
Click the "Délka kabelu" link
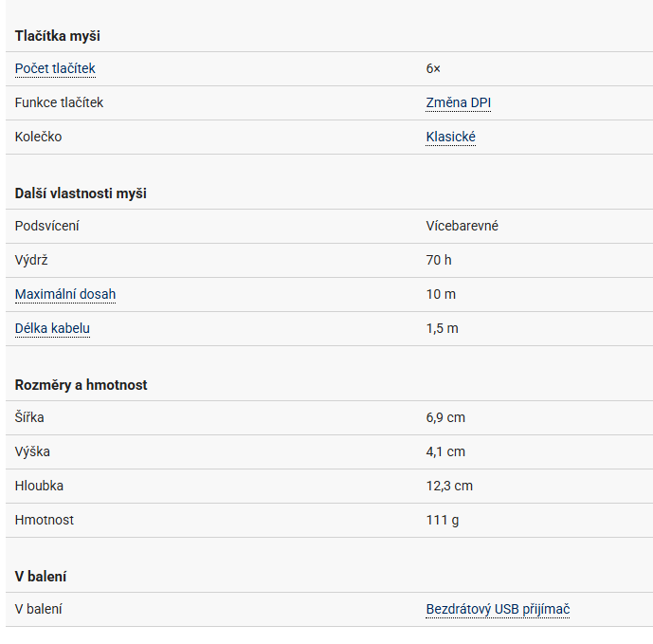click(52, 328)
